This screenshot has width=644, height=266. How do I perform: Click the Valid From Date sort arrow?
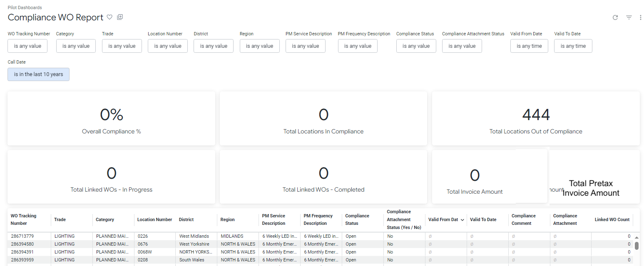[462, 220]
